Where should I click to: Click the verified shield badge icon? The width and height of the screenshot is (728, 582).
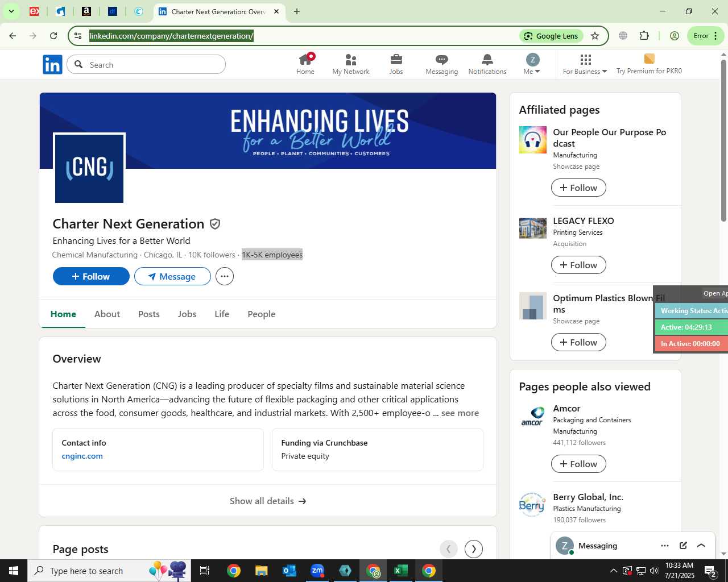click(x=215, y=224)
